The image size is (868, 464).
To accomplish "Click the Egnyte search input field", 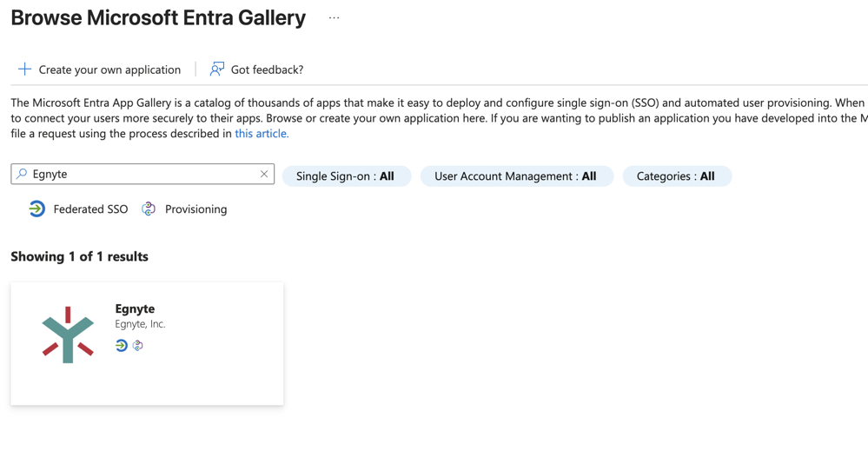I will [x=142, y=174].
